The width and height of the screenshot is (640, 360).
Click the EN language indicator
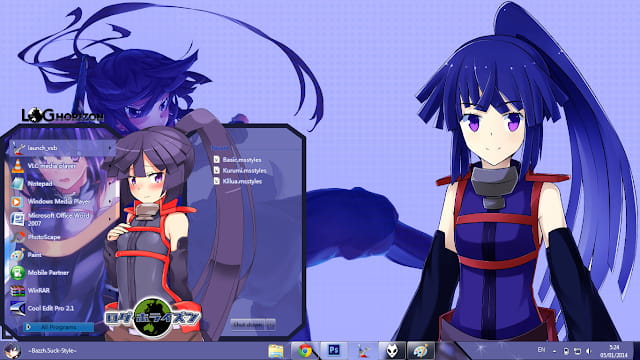coord(541,350)
